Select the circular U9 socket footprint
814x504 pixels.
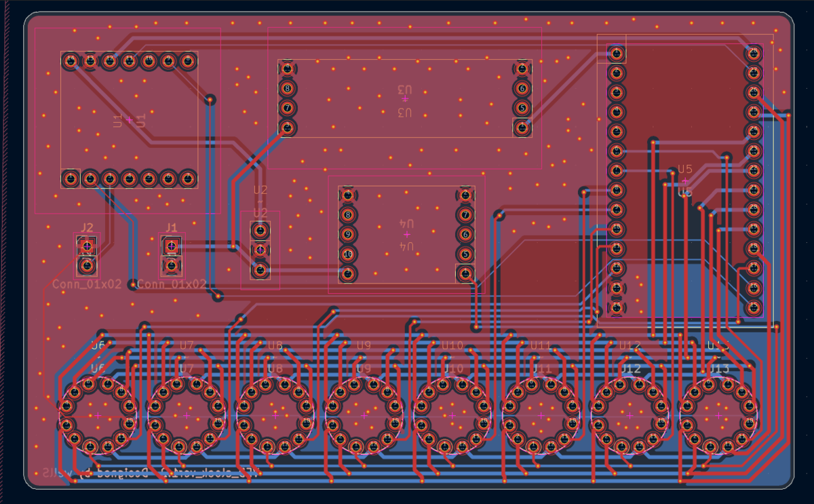coord(364,415)
